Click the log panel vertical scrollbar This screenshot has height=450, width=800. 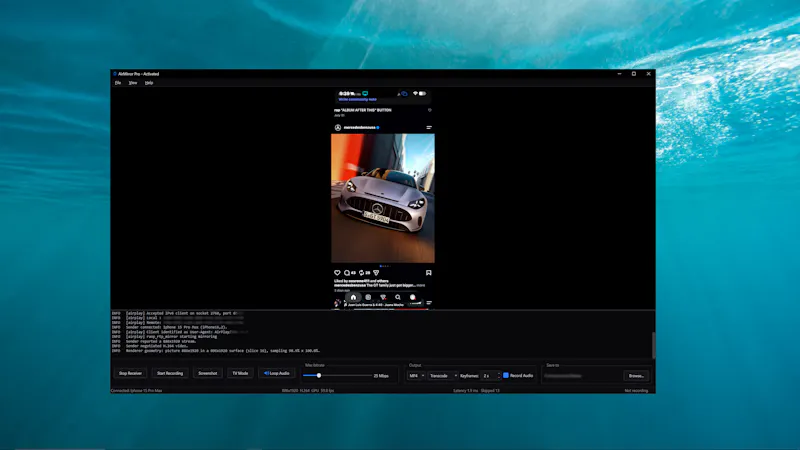[x=653, y=345]
